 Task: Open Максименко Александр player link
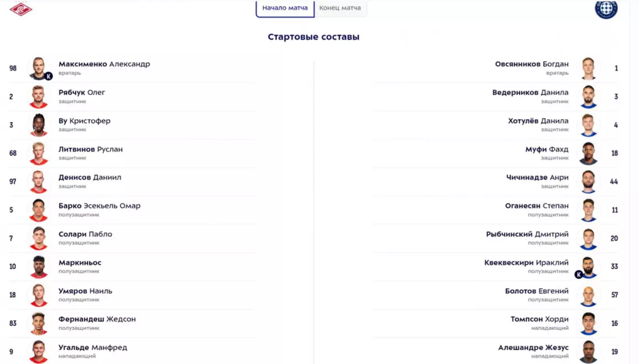pyautogui.click(x=104, y=64)
